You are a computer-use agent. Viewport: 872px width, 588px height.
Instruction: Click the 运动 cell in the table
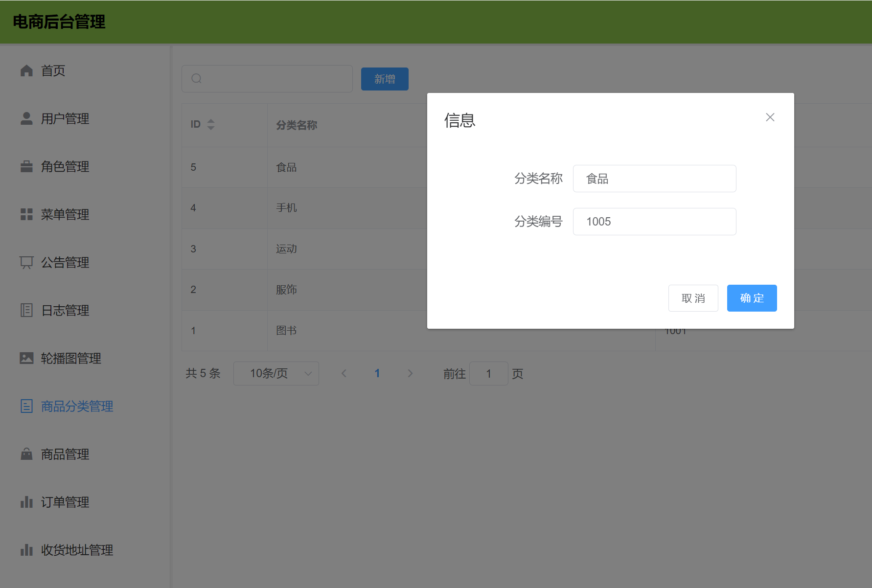pos(286,249)
